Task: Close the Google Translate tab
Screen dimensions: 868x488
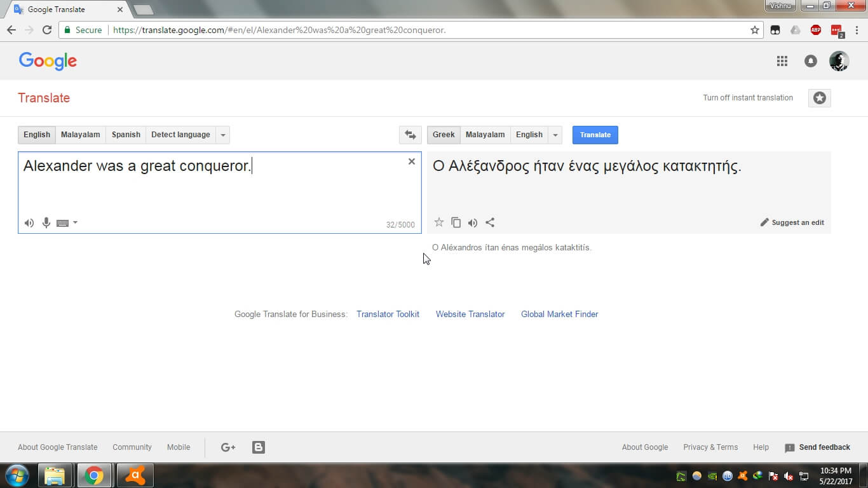Action: [x=120, y=10]
